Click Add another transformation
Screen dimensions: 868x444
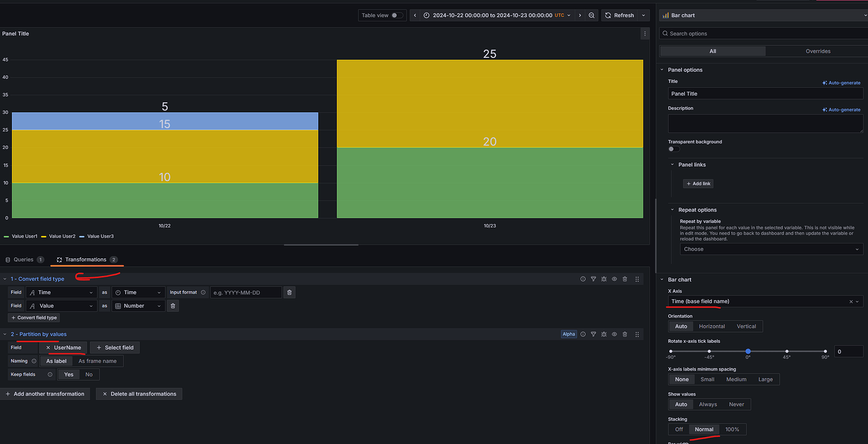45,393
